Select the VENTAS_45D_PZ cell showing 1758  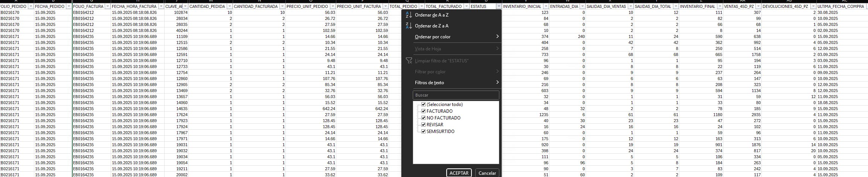[x=742, y=54]
